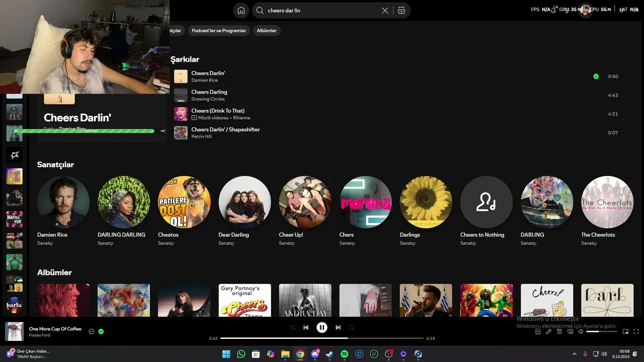Image resolution: width=644 pixels, height=362 pixels.
Task: Clear the search field with X icon
Action: coord(385,11)
